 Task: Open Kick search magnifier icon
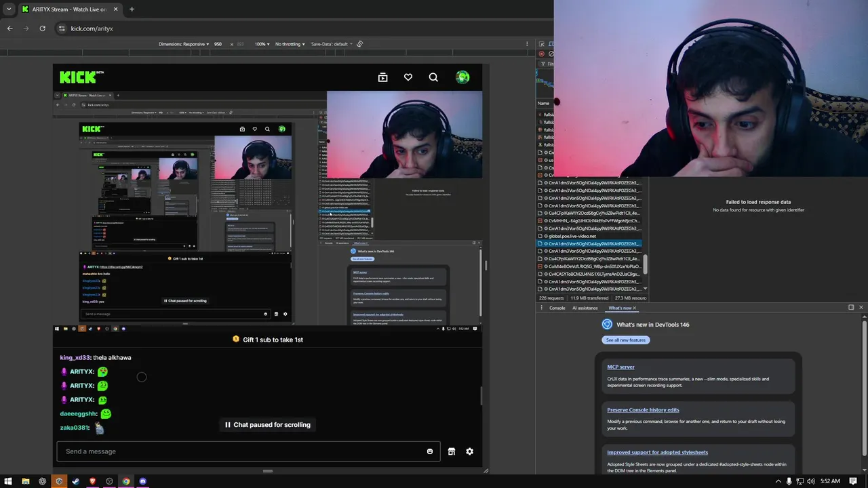[x=433, y=77]
